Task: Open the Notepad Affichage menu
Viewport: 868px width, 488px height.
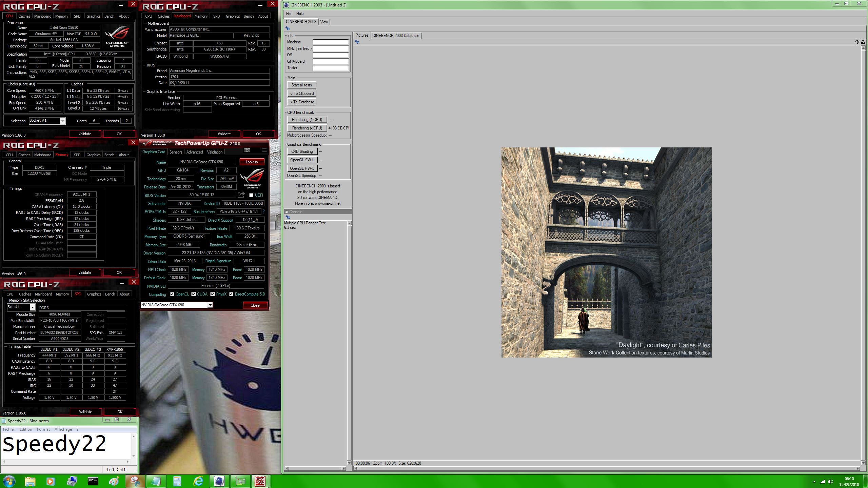Action: point(63,429)
